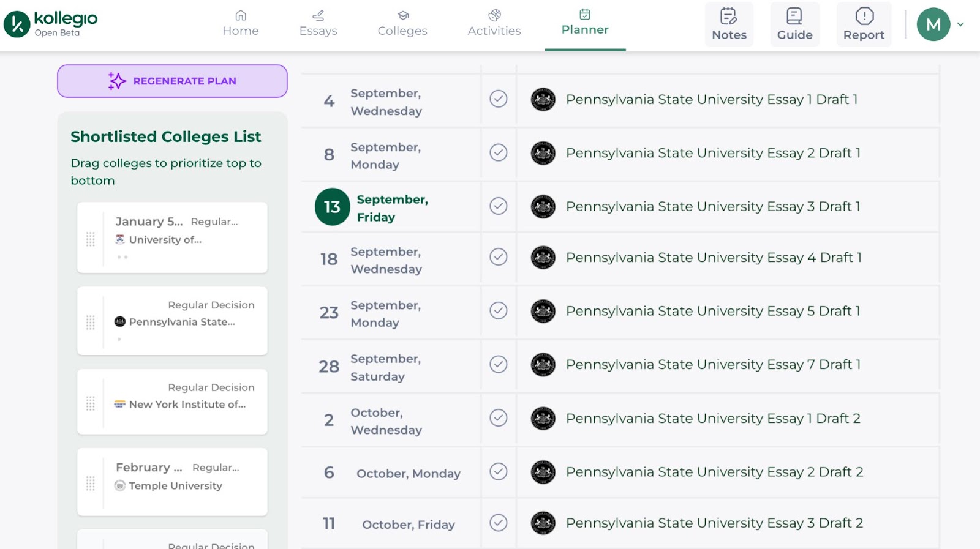
Task: Click the Shortlisted Colleges List heading
Action: click(166, 136)
